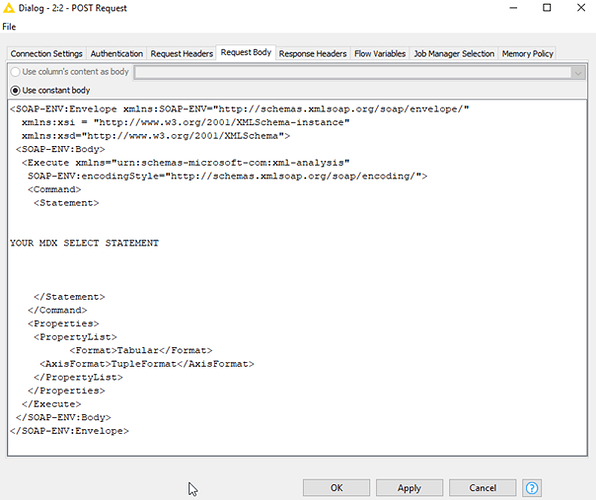This screenshot has width=596, height=500.
Task: View the Memory Policy tab
Action: pos(528,54)
